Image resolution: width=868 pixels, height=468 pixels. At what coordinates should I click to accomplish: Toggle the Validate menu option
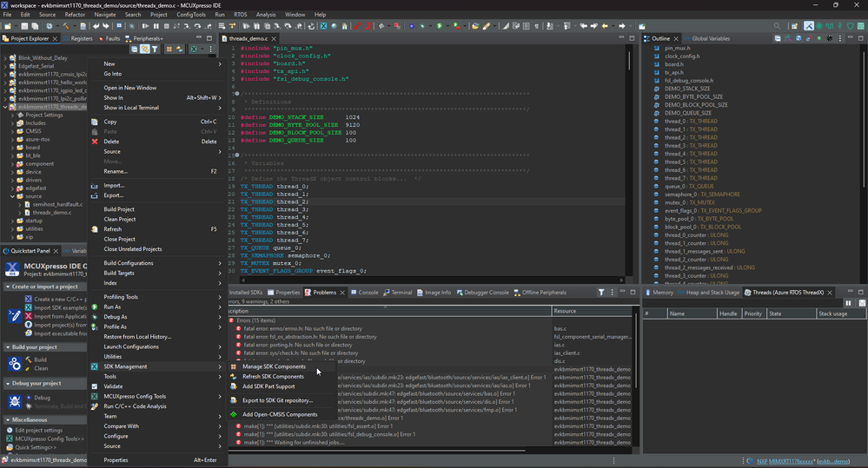point(113,386)
